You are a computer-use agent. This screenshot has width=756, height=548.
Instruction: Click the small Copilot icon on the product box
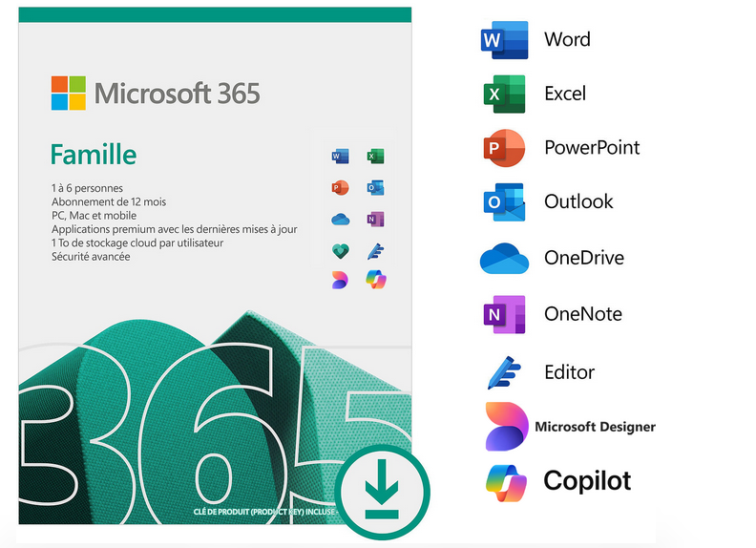click(375, 281)
